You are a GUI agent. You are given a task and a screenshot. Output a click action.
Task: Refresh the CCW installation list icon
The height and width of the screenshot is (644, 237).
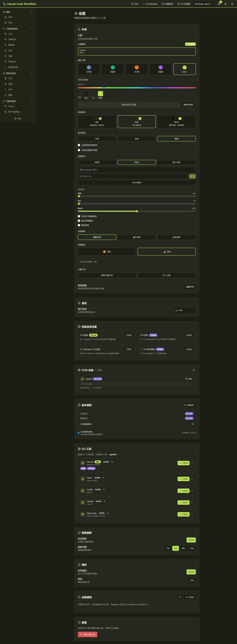point(194,370)
